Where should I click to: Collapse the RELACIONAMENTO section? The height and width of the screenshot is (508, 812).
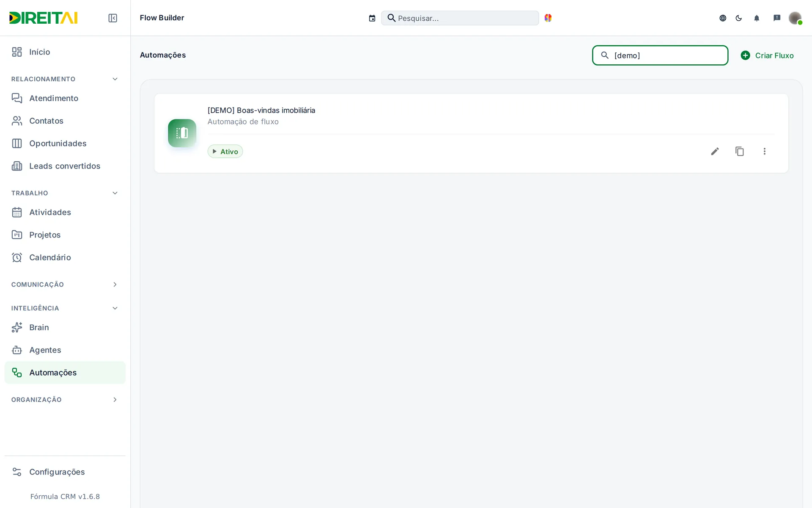65,79
